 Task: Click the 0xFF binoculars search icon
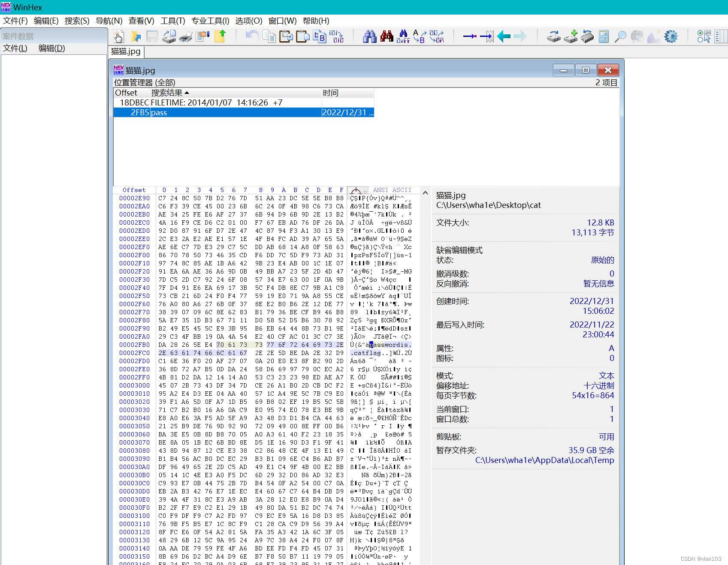(x=403, y=36)
